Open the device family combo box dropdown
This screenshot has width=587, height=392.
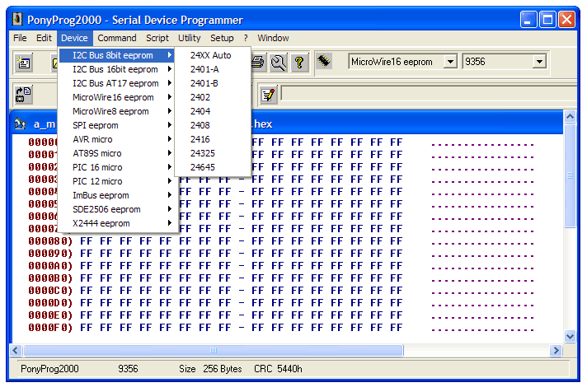[x=450, y=61]
